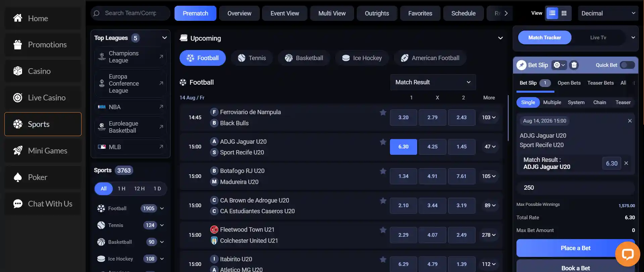Expand the Football sports list

pyautogui.click(x=162, y=209)
